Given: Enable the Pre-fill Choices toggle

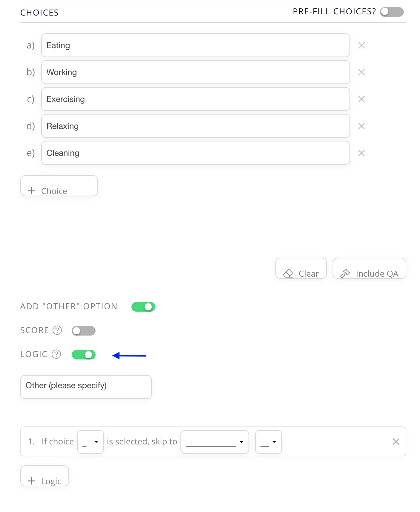Looking at the screenshot, I should point(392,12).
